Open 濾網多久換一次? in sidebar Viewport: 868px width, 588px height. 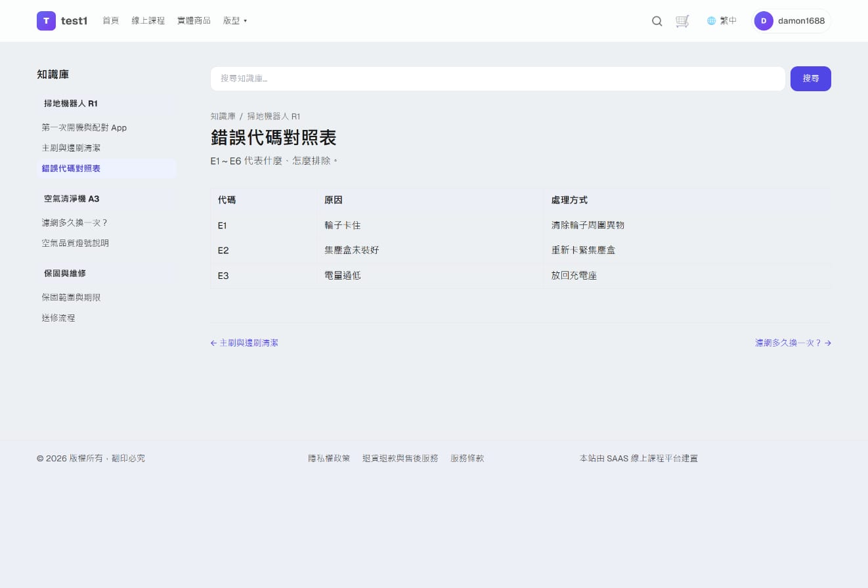pyautogui.click(x=75, y=223)
